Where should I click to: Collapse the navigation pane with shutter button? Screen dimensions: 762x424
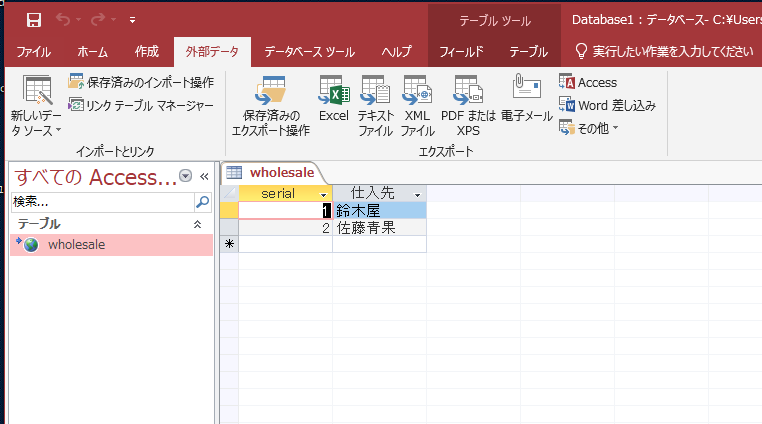coord(204,177)
